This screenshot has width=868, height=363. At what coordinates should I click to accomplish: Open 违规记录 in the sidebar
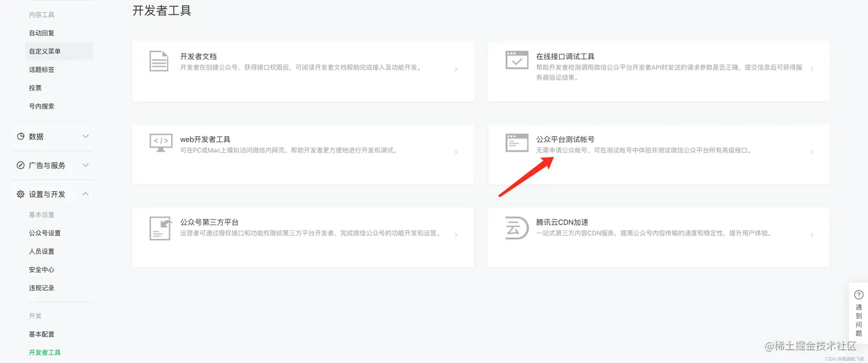(x=42, y=288)
